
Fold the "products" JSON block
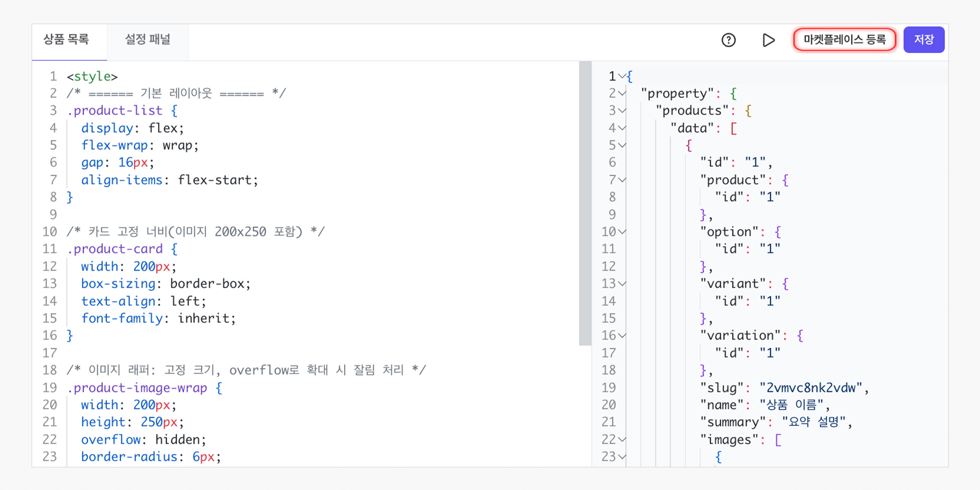(x=622, y=110)
